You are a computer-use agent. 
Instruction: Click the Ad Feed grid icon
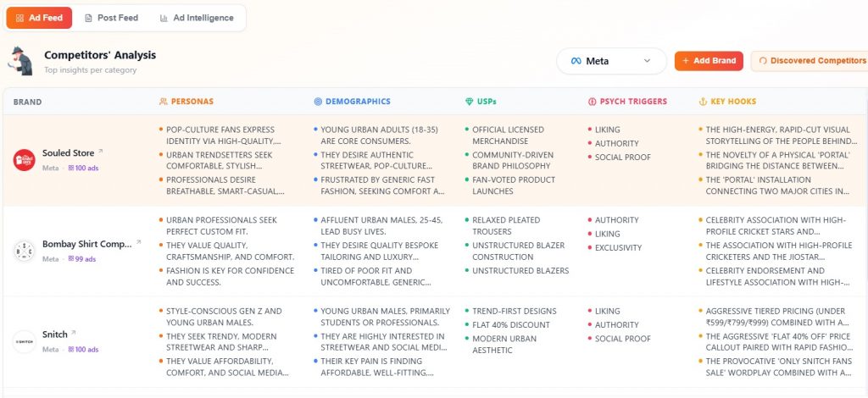point(20,19)
